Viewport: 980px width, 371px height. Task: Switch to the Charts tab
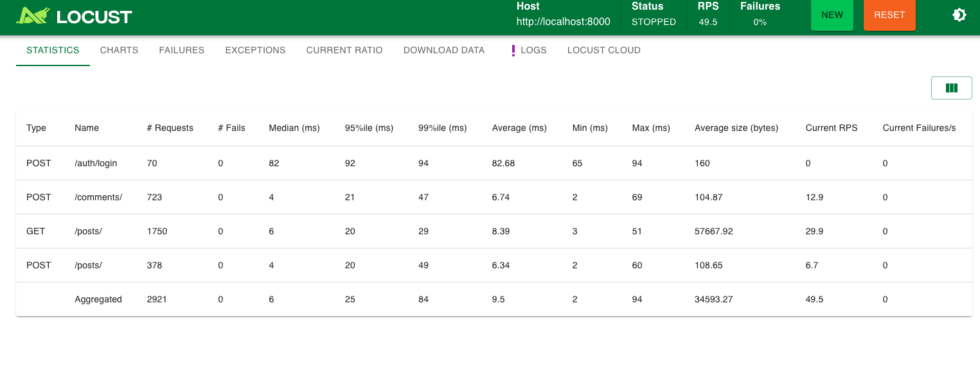pos(119,50)
